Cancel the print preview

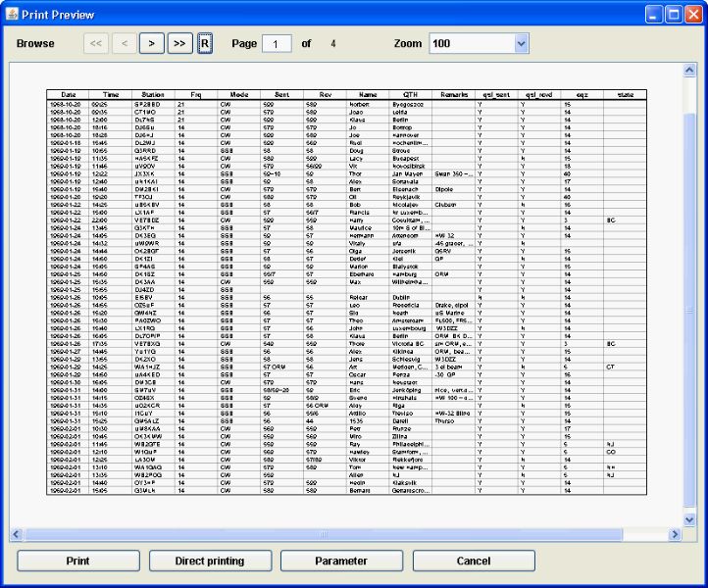[x=474, y=562]
